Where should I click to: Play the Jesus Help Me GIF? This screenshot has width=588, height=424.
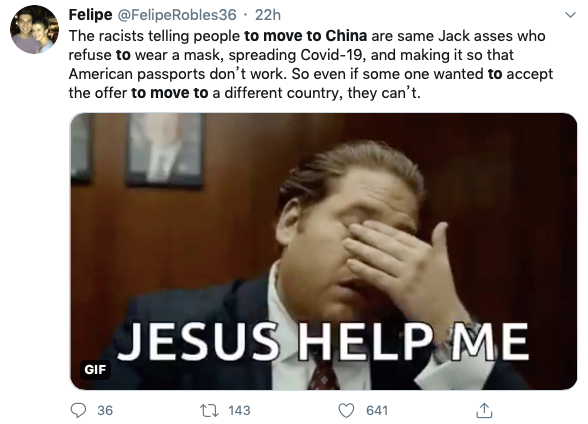click(324, 251)
